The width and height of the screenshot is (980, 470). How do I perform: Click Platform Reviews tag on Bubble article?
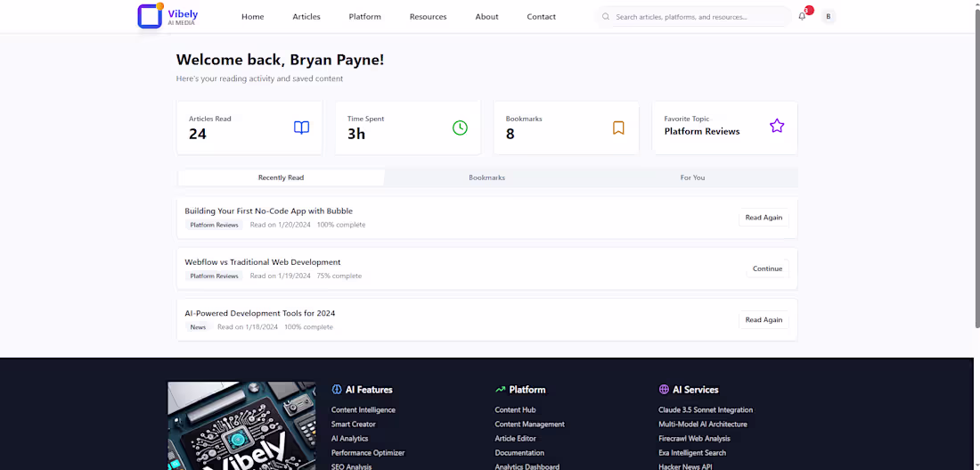pyautogui.click(x=215, y=225)
